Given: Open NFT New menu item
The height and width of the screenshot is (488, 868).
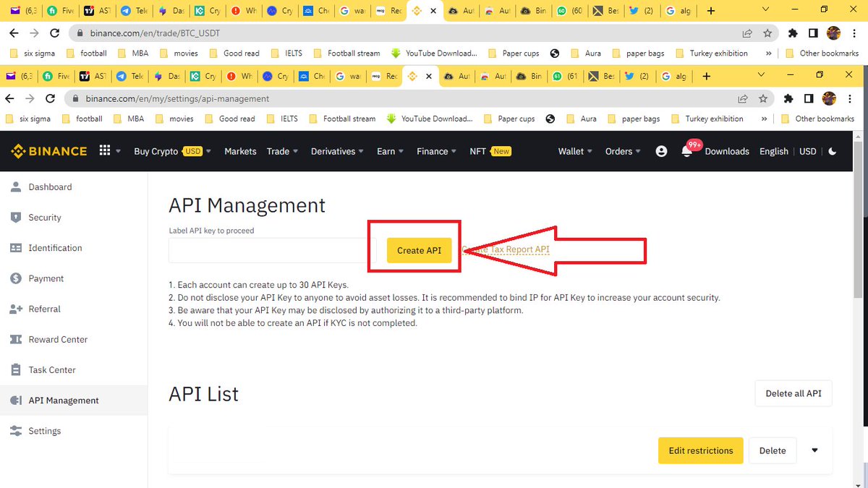Looking at the screenshot, I should pos(490,151).
